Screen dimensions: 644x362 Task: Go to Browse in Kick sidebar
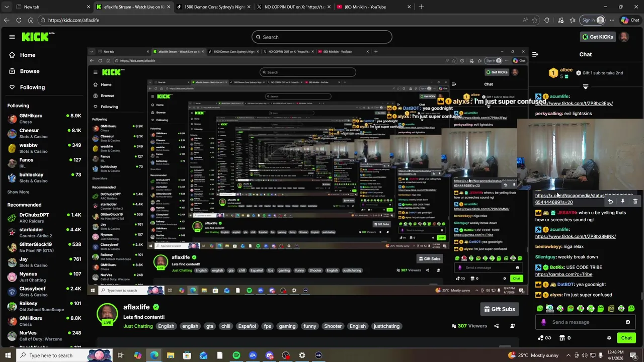click(29, 71)
